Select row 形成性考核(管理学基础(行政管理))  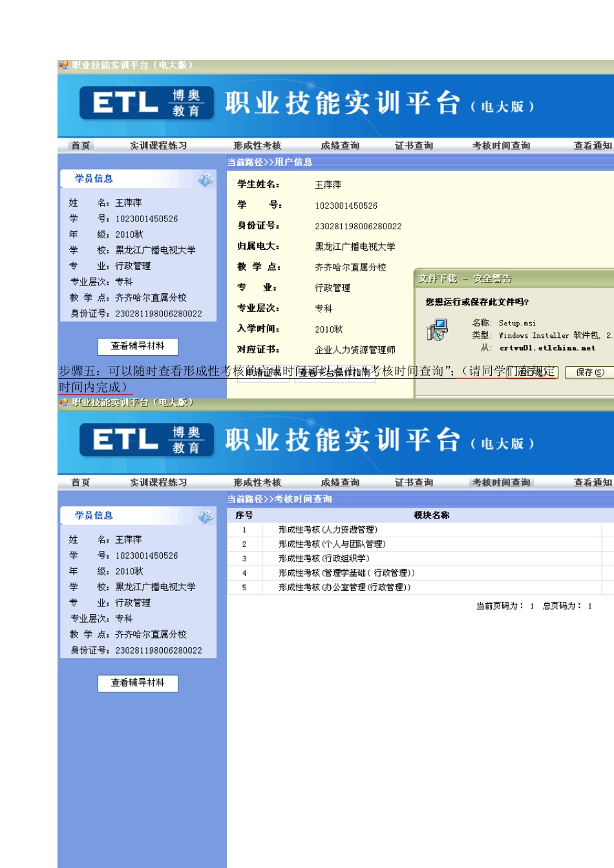tap(414, 573)
